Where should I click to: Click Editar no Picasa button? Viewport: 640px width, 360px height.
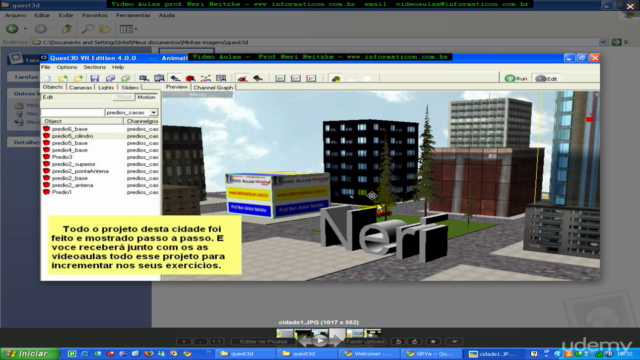click(x=263, y=341)
